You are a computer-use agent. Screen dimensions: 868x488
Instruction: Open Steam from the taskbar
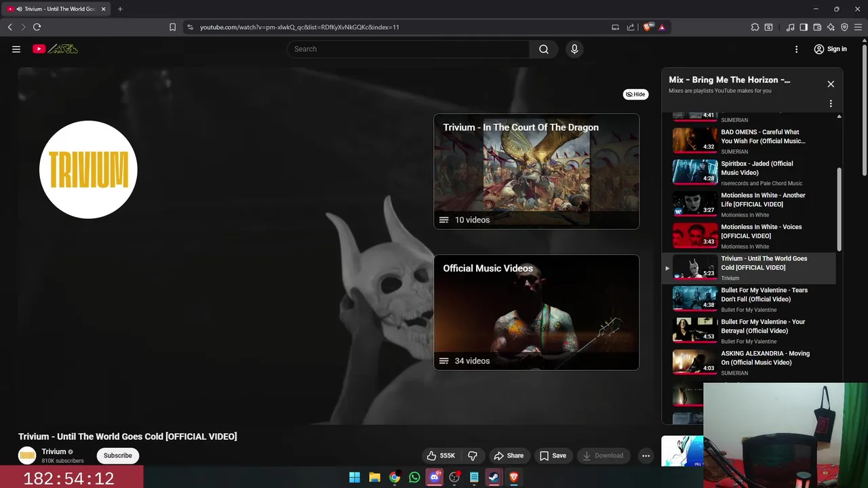coord(494,477)
